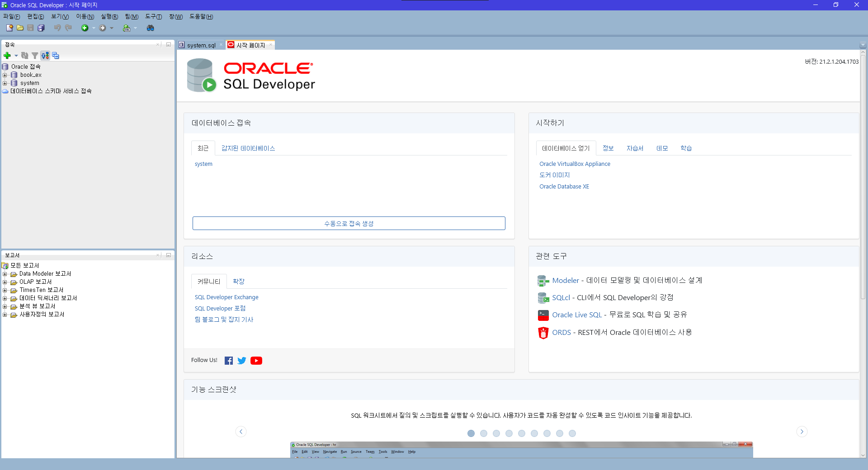Click the gray Forward navigation icon
Viewport: 868px width, 470px height.
tap(103, 28)
